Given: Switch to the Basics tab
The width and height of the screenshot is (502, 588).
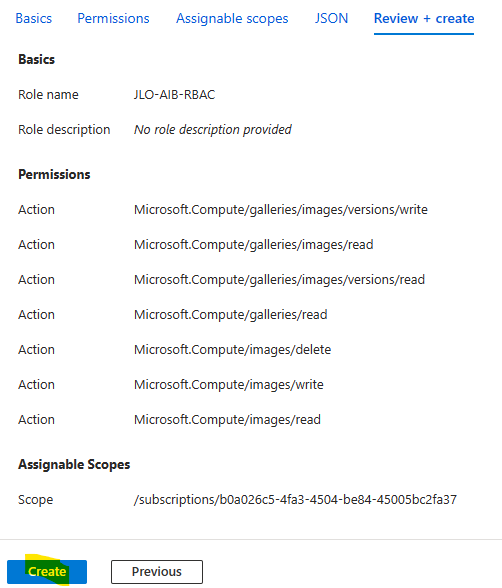Looking at the screenshot, I should tap(33, 18).
